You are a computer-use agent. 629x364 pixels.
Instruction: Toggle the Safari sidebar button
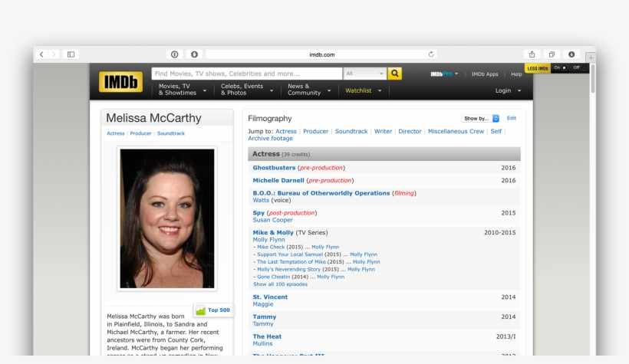click(x=71, y=54)
